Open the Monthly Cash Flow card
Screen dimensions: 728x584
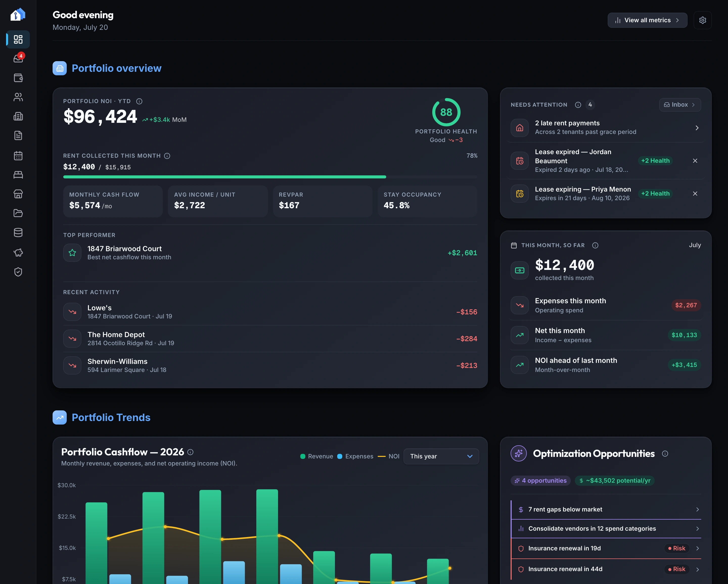click(113, 201)
